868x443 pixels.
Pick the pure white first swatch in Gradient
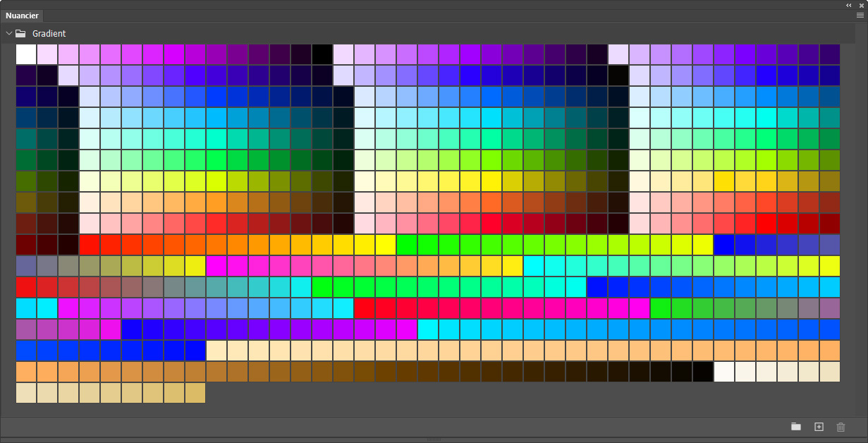click(x=26, y=54)
